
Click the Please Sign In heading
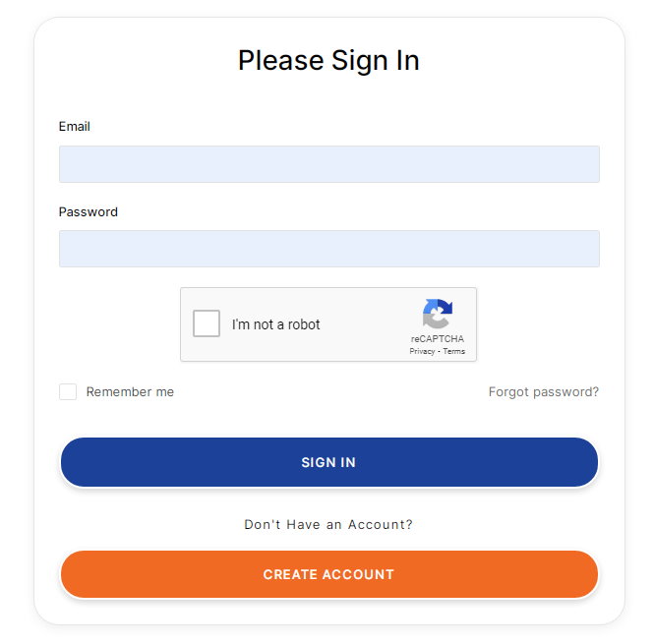(328, 61)
